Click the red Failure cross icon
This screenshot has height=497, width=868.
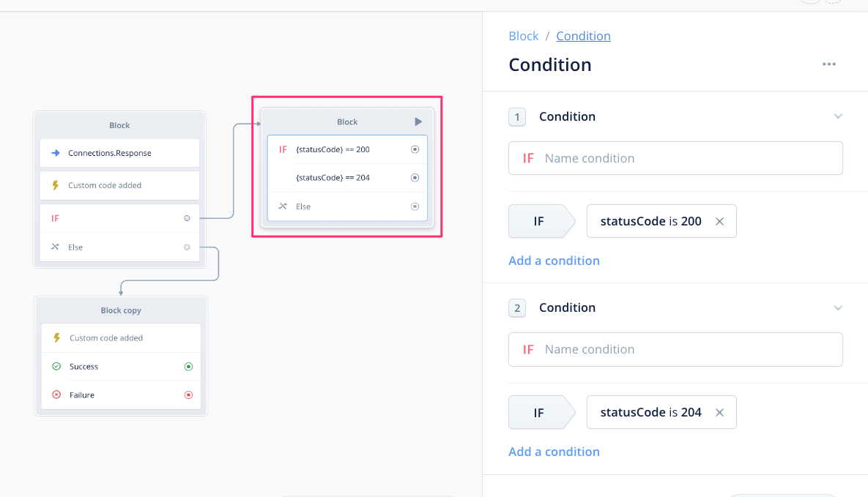[x=56, y=395]
